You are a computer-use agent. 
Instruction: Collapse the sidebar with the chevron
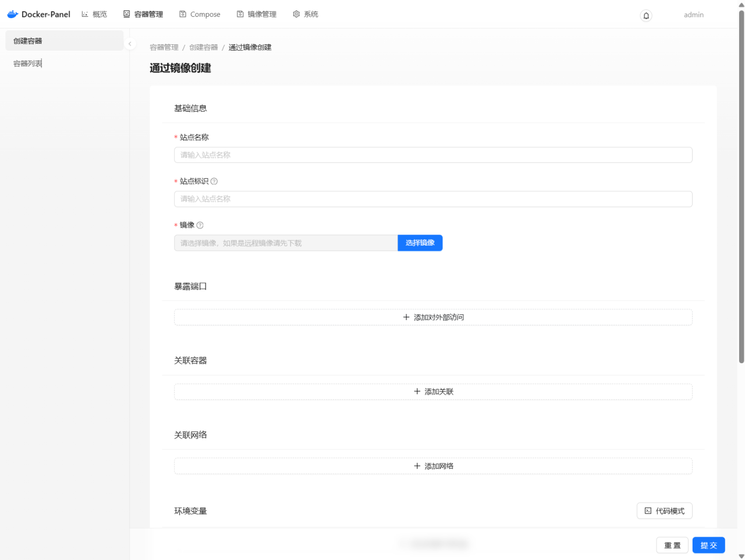coord(130,43)
